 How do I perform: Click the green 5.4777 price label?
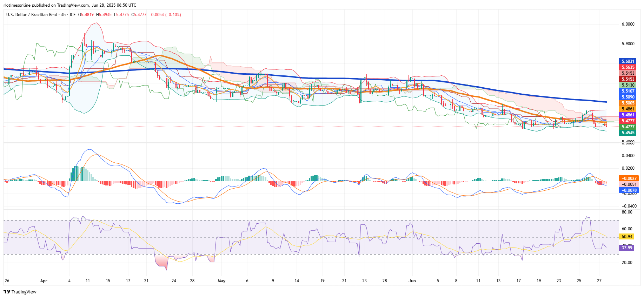628,127
